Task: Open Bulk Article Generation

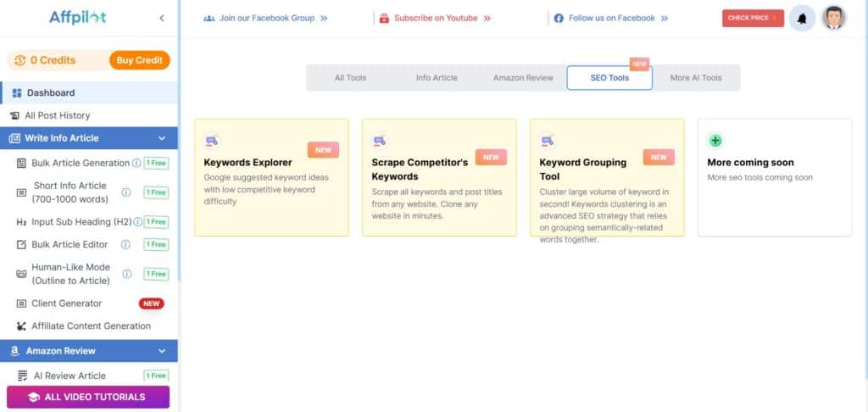Action: (81, 164)
